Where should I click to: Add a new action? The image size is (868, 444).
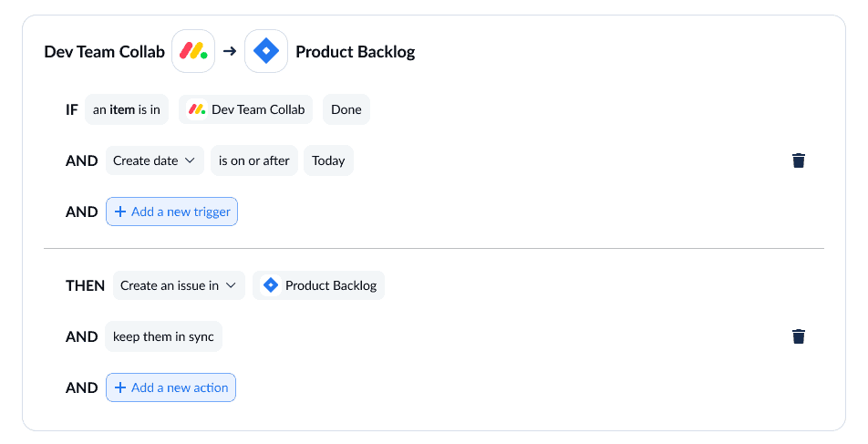click(x=170, y=387)
